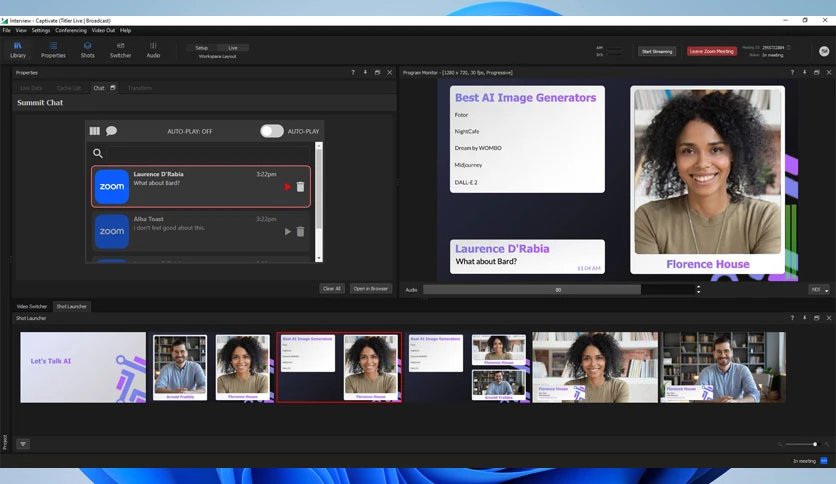
Task: Switch Summit Chat to column view icon
Action: pyautogui.click(x=94, y=131)
